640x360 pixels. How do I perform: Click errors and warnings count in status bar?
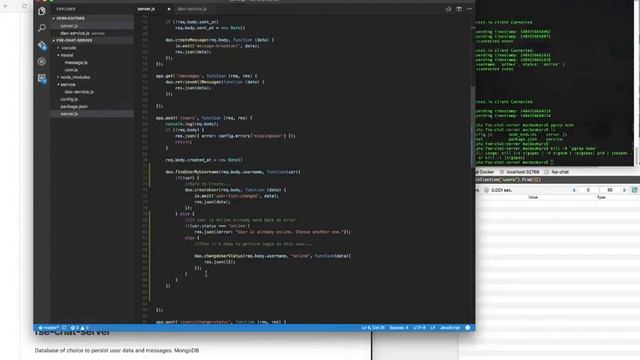[79, 328]
